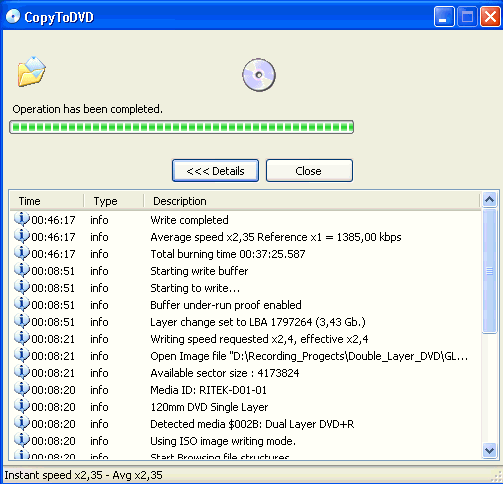Click the DVD disc icon above progress bar

259,75
